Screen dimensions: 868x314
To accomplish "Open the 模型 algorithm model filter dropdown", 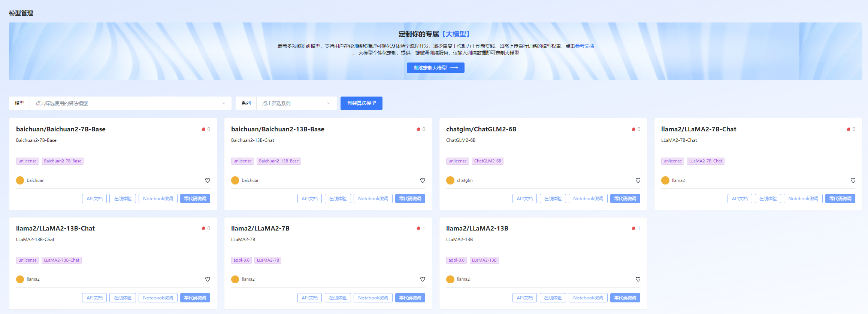I will pyautogui.click(x=130, y=103).
